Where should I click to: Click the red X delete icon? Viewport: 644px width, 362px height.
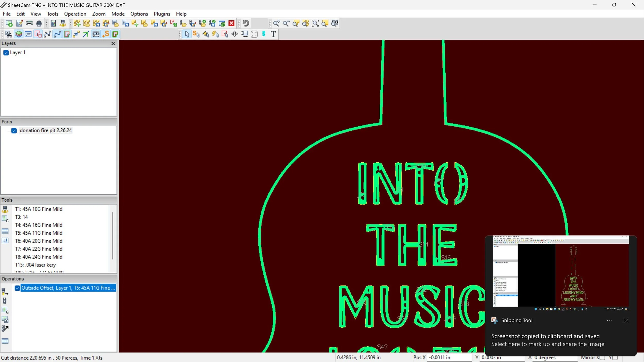click(x=232, y=23)
